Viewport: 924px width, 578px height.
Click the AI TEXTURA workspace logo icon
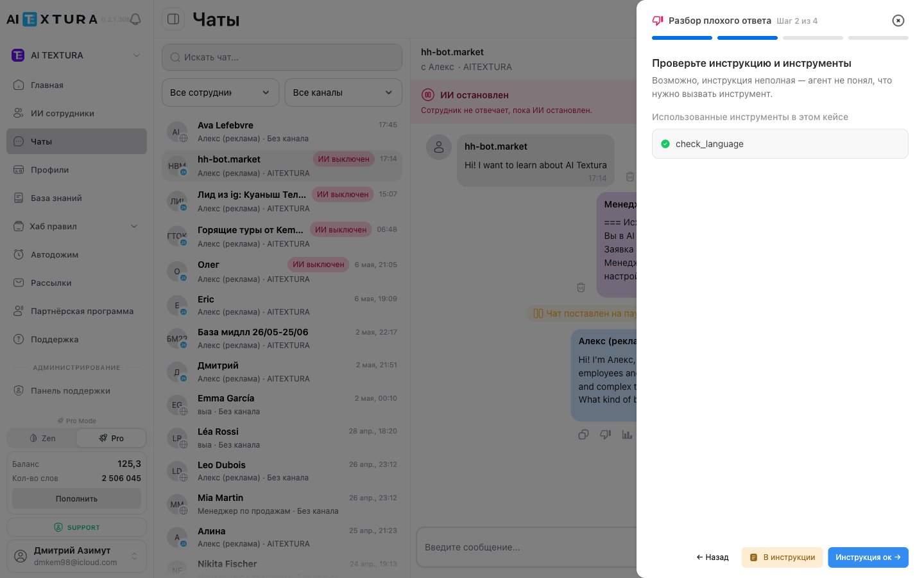pyautogui.click(x=18, y=55)
